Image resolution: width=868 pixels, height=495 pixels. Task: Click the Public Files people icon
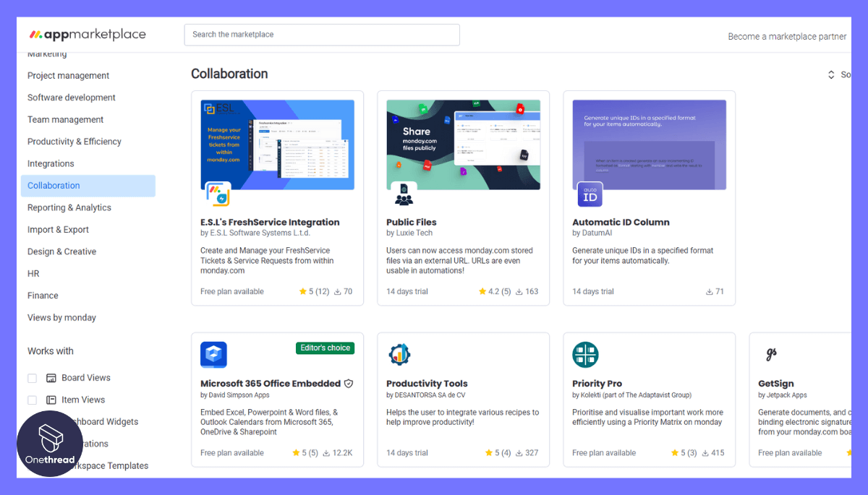tap(404, 194)
